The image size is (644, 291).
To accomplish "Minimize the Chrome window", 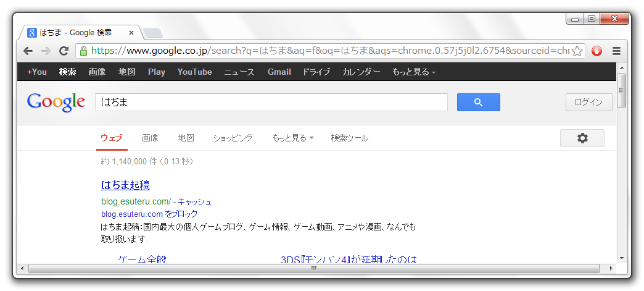I will tap(575, 19).
